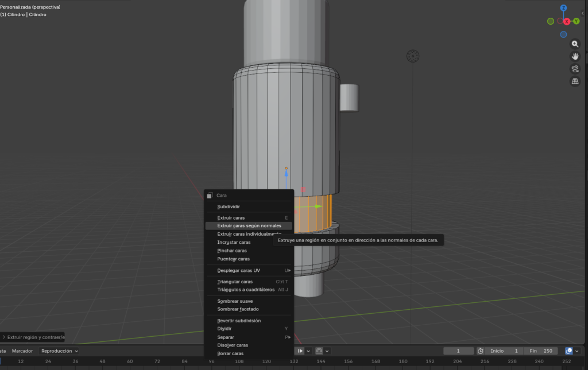Click the green Y axis gizmo ball
Viewport: 588px width, 370px height.
(577, 21)
